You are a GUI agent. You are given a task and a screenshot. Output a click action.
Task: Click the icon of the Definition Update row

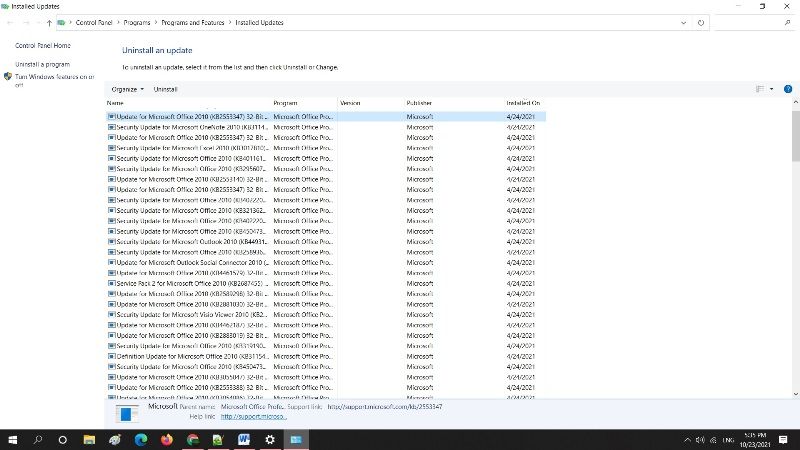click(x=112, y=357)
